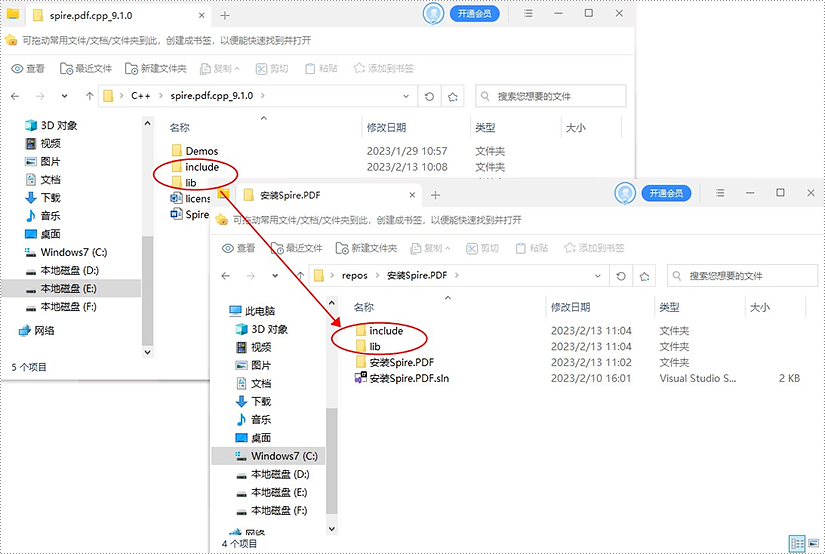This screenshot has height=554, width=825.
Task: Open 桌面 in 安装Spire.PDF sidebar
Action: pyautogui.click(x=254, y=437)
